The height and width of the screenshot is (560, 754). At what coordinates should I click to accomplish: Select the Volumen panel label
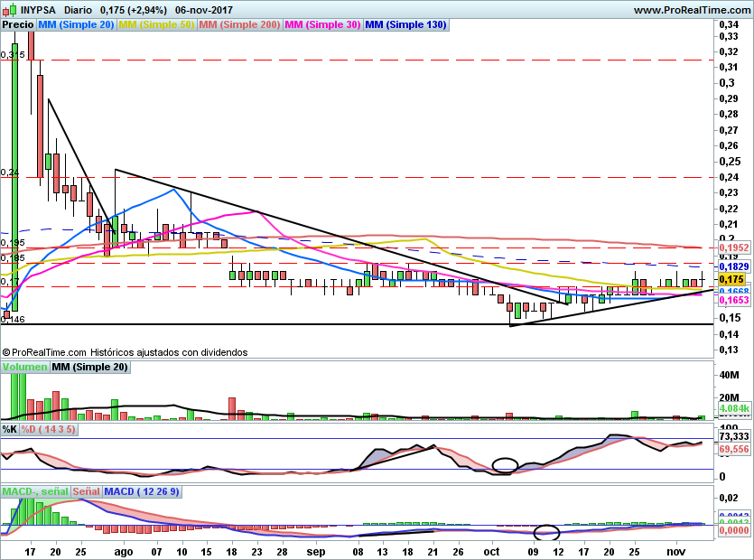coord(24,368)
